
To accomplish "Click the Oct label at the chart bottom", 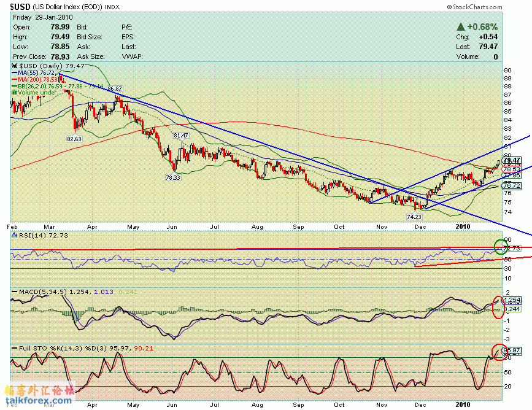I will [x=339, y=404].
